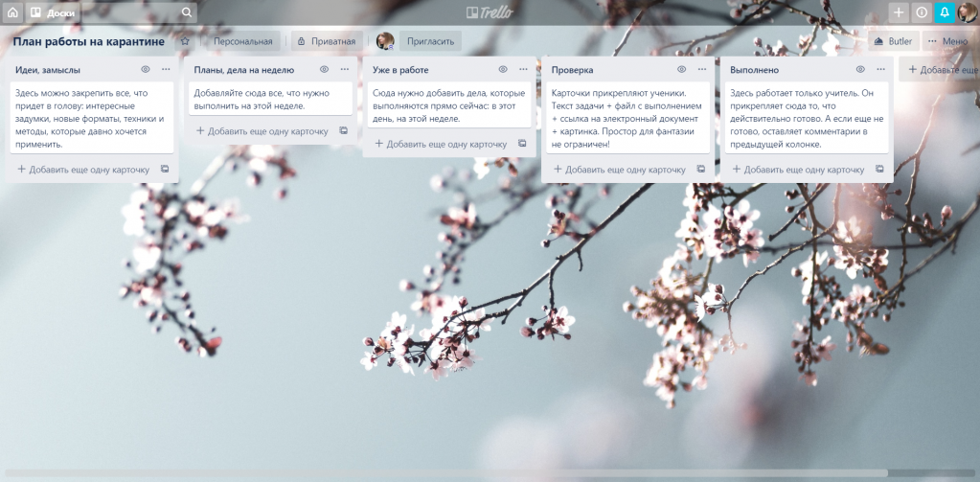Open the Персональная team dropdown
Screen dimensions: 980x482
point(243,41)
